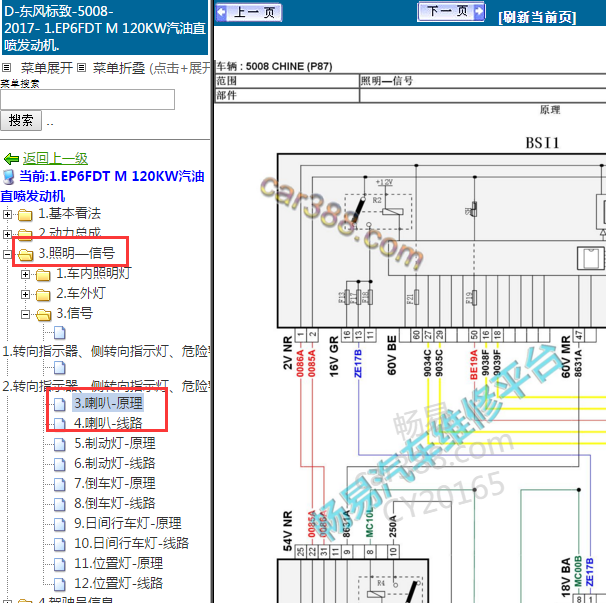Click the 照明—信号 table cell

tap(482, 81)
